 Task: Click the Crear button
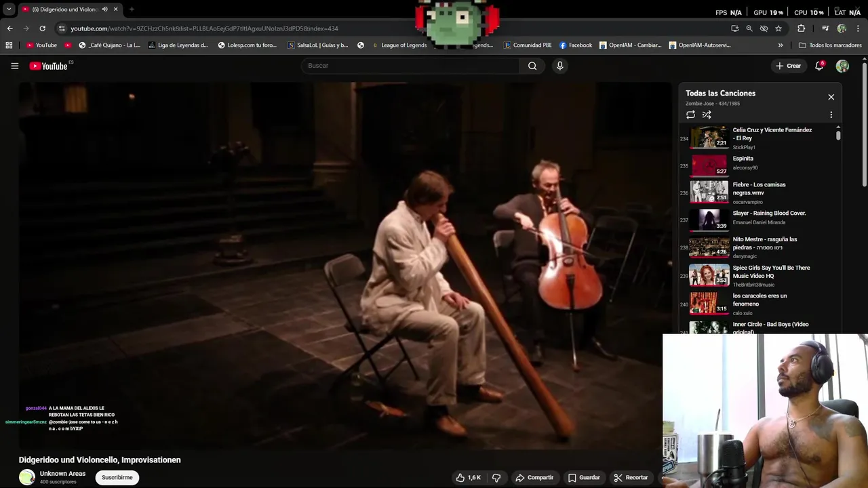(788, 66)
